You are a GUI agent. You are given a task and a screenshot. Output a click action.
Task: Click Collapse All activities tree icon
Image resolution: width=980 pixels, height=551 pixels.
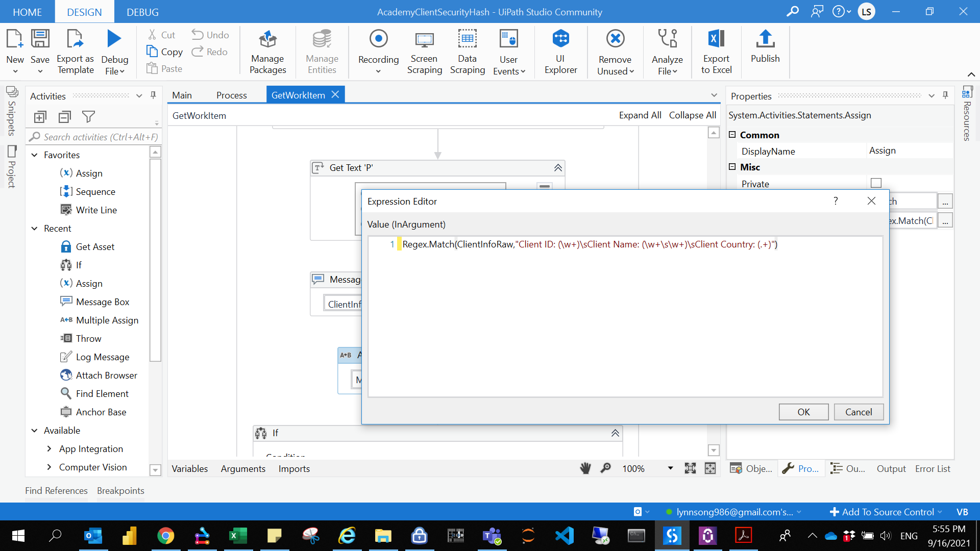pos(65,117)
